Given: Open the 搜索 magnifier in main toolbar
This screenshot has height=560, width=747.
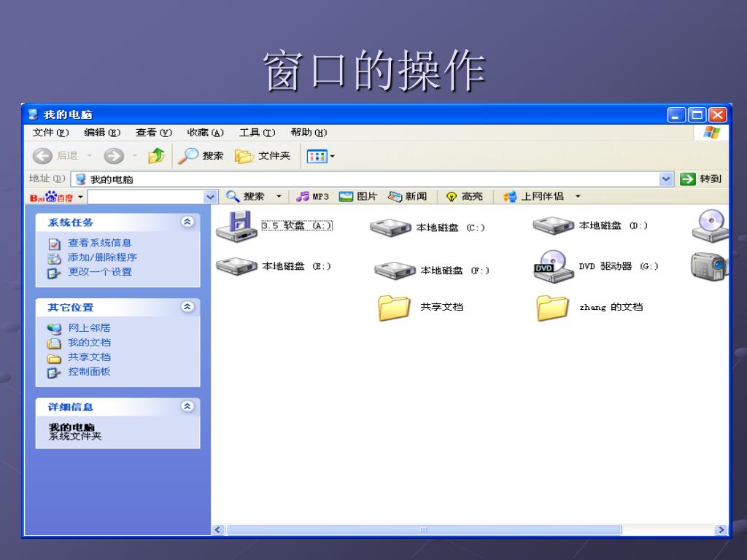Looking at the screenshot, I should coord(188,155).
